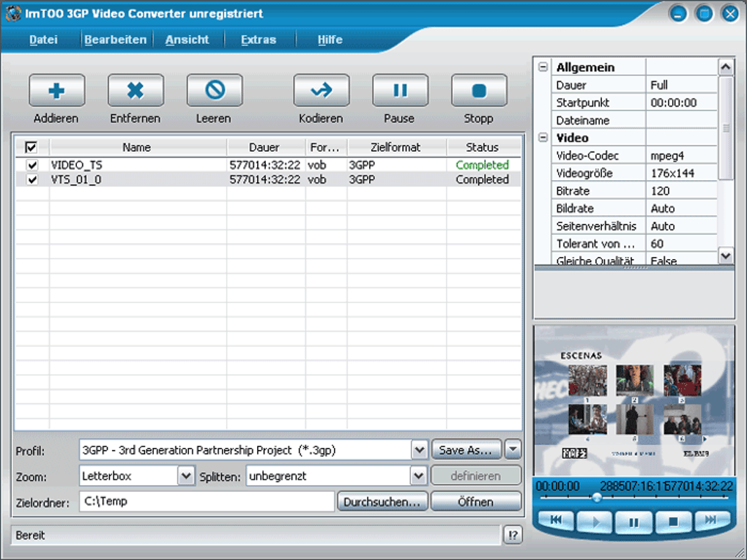This screenshot has width=747, height=560.
Task: Pause the preview player
Action: (x=634, y=523)
